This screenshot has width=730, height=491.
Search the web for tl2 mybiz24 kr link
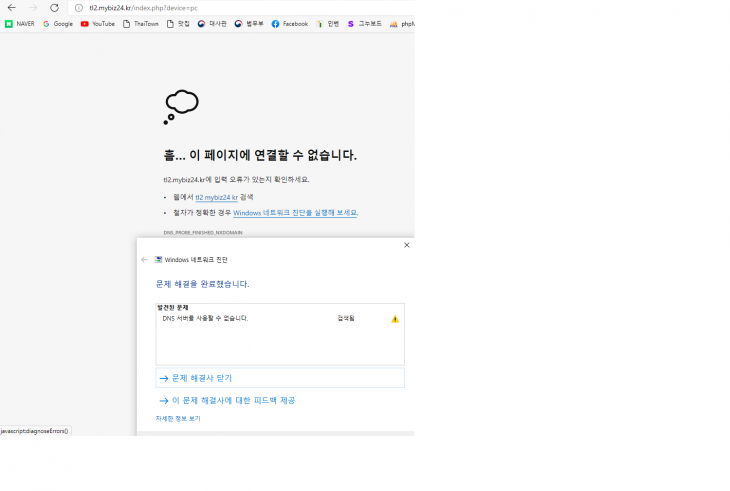216,197
